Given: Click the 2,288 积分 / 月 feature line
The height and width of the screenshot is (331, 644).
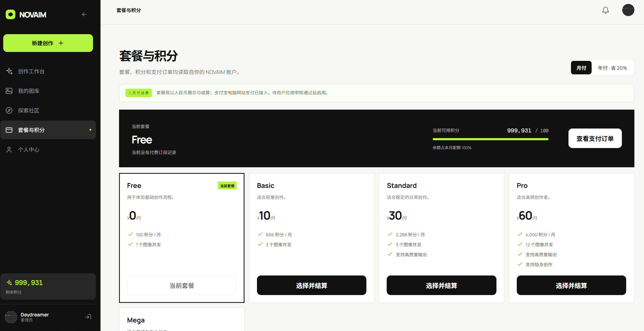Looking at the screenshot, I should (410, 235).
